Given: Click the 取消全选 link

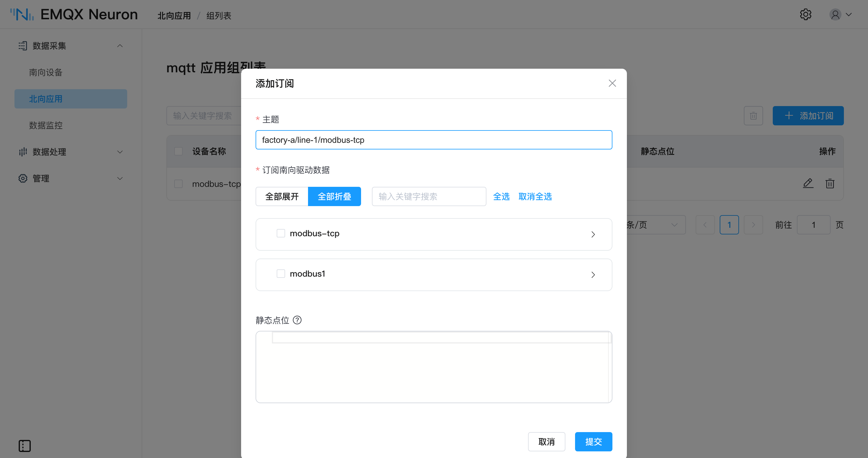Looking at the screenshot, I should (535, 196).
